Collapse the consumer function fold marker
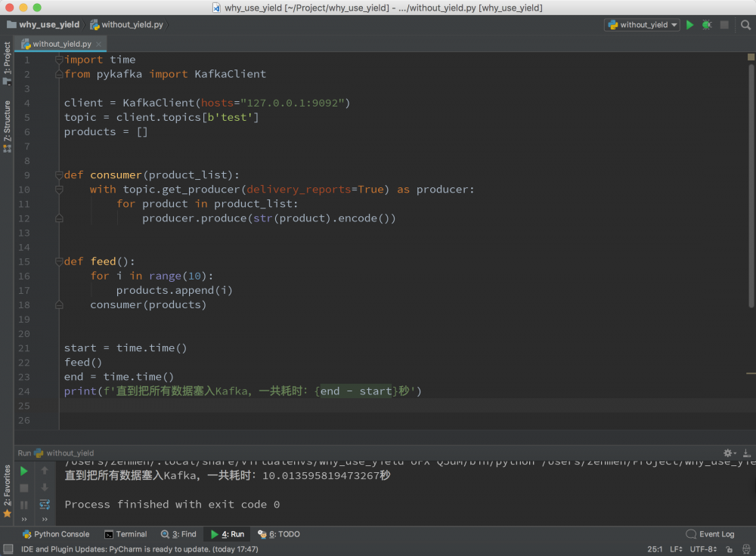756x556 pixels. point(58,175)
